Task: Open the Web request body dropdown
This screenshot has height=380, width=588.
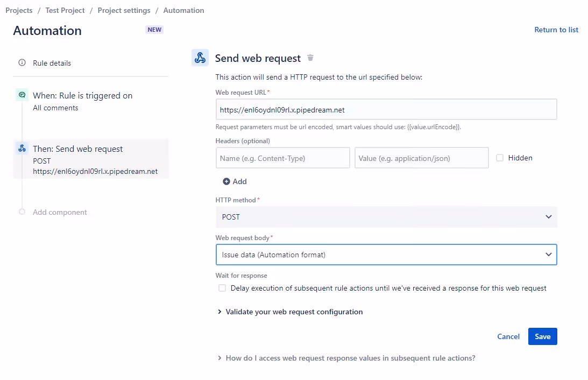Action: 386,255
